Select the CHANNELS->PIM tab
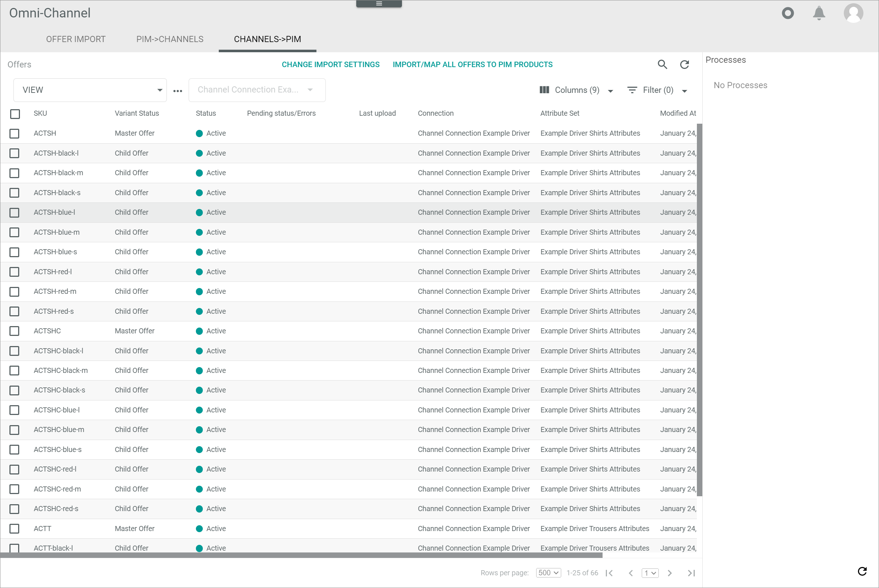This screenshot has width=879, height=588. [x=267, y=40]
